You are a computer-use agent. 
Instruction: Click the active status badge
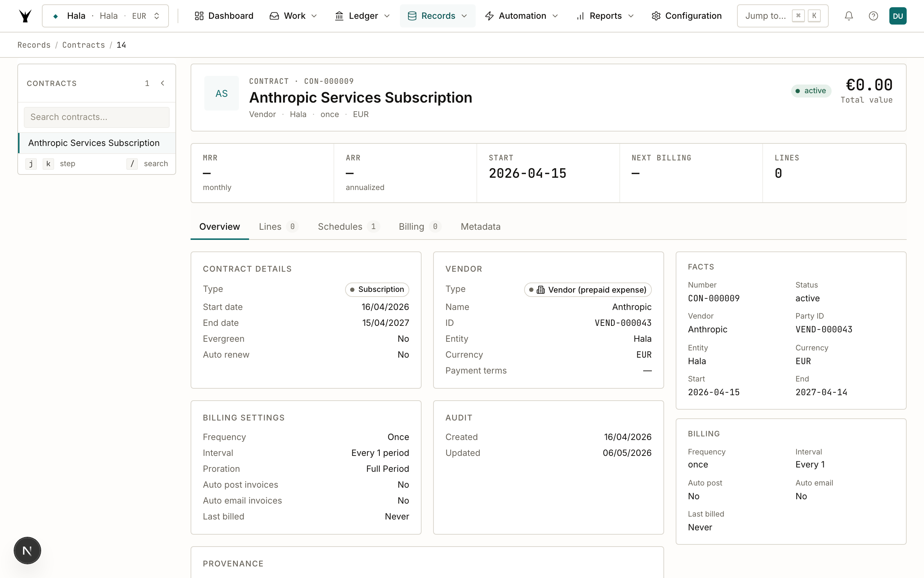click(x=811, y=91)
